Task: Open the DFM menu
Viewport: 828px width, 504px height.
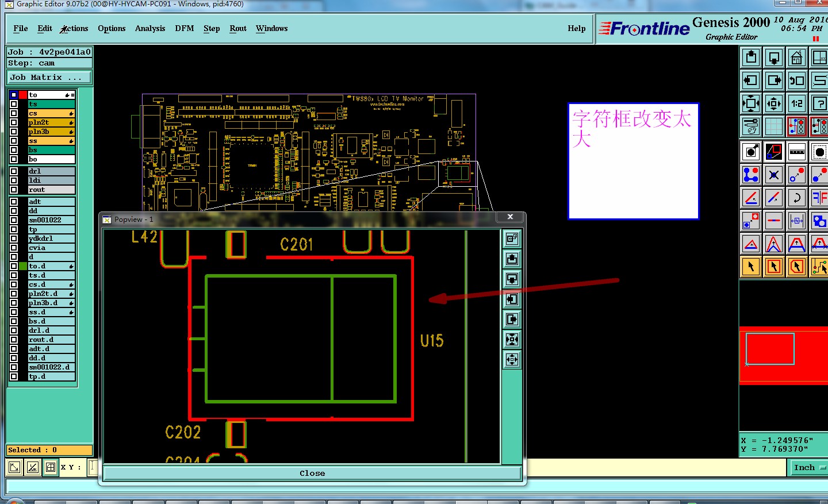Action: [185, 29]
